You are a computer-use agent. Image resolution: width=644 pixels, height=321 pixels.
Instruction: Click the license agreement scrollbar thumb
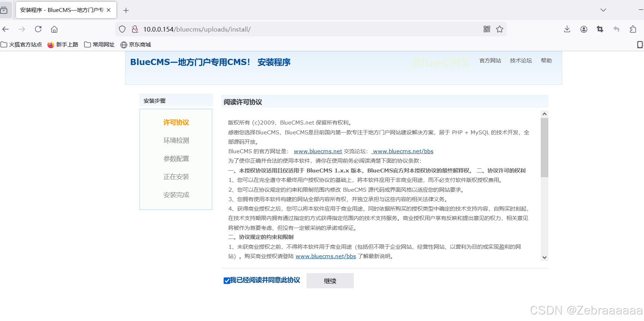pyautogui.click(x=544, y=147)
